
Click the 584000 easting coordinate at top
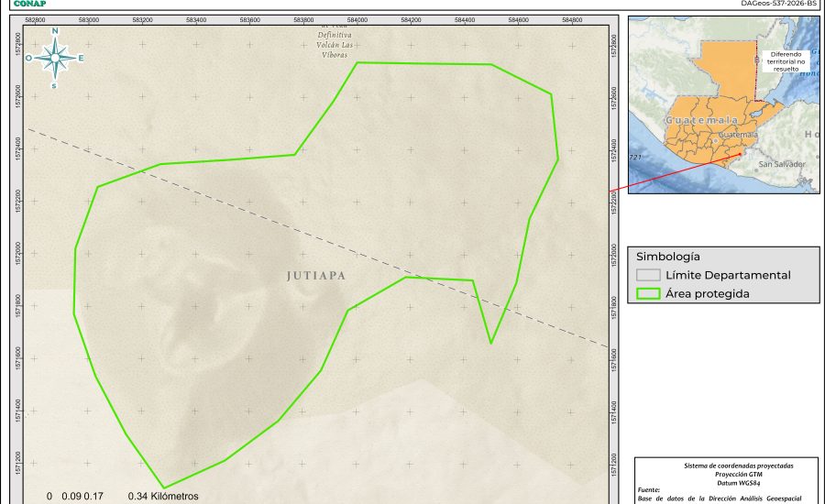click(x=357, y=18)
